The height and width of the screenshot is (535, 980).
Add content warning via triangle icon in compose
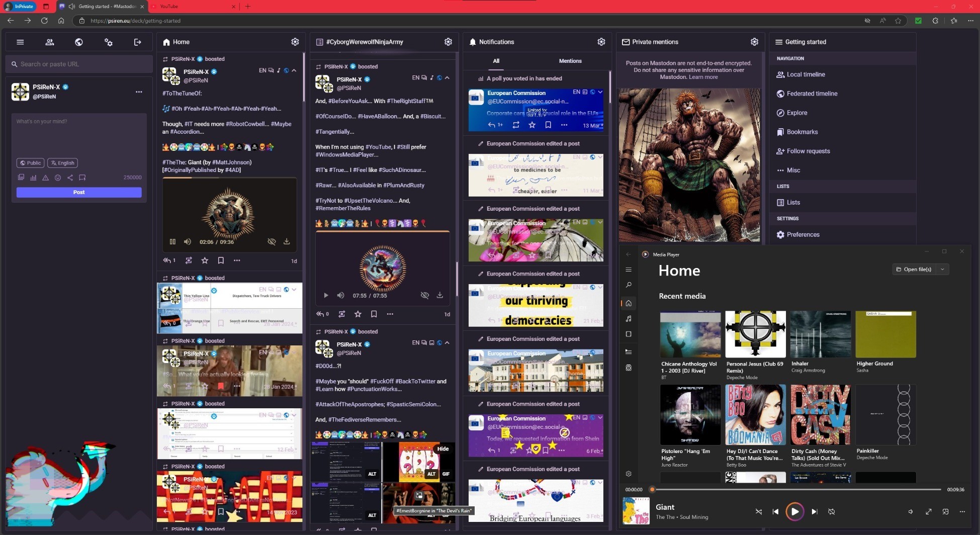45,177
